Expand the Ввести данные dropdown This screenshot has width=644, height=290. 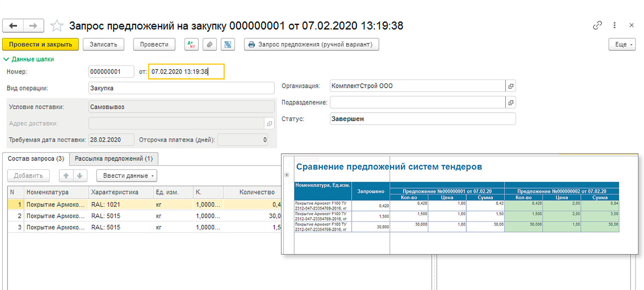pyautogui.click(x=127, y=176)
